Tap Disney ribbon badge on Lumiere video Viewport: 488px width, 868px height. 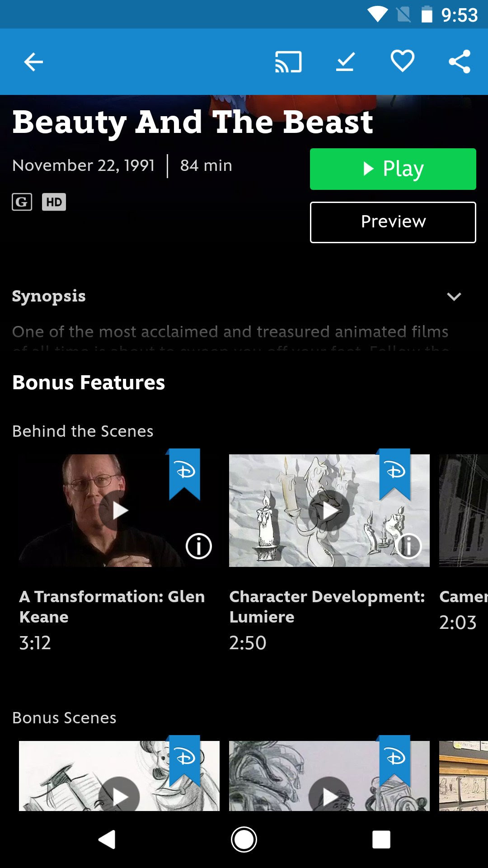394,474
